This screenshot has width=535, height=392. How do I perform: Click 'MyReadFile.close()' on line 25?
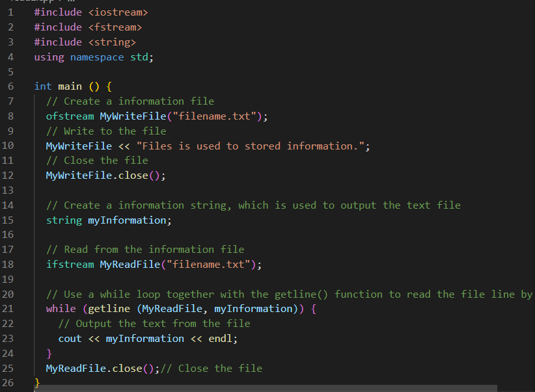[100, 369]
